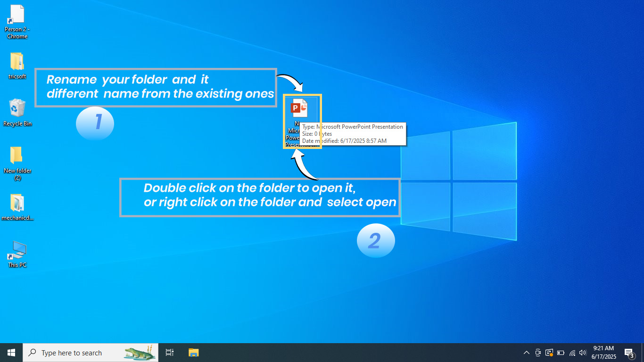Show hidden icons with the tray chevron

point(527,352)
